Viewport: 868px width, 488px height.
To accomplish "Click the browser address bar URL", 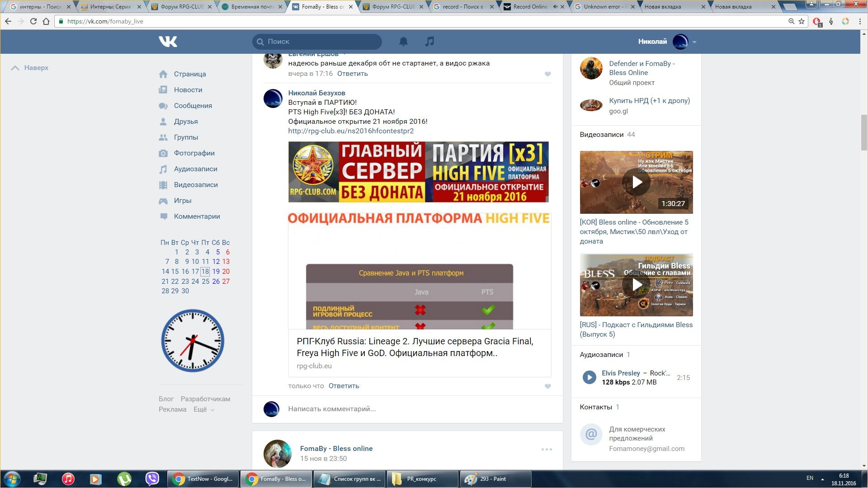I will [105, 21].
